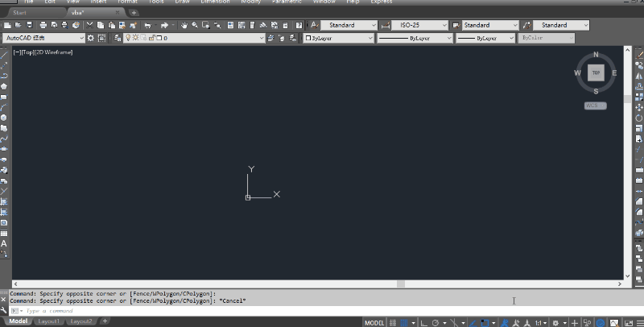Click the Undo arrow icon

(x=148, y=25)
